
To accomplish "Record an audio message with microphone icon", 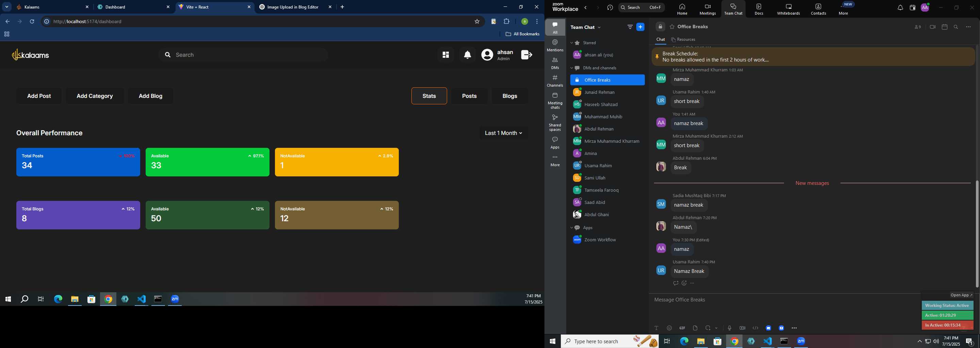I will (729, 328).
